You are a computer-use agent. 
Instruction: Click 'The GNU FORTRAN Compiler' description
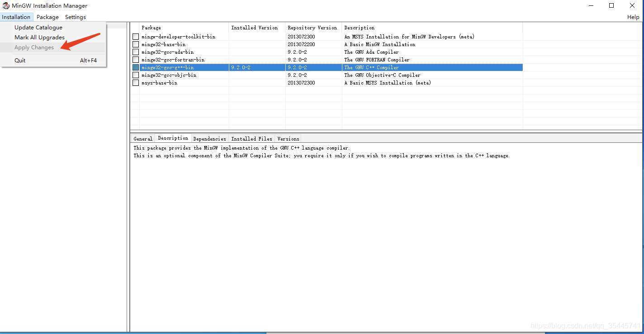[377, 60]
